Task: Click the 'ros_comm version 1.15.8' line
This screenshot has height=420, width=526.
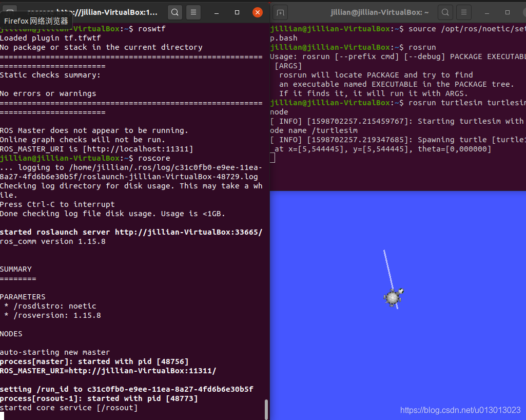Action: tap(53, 241)
